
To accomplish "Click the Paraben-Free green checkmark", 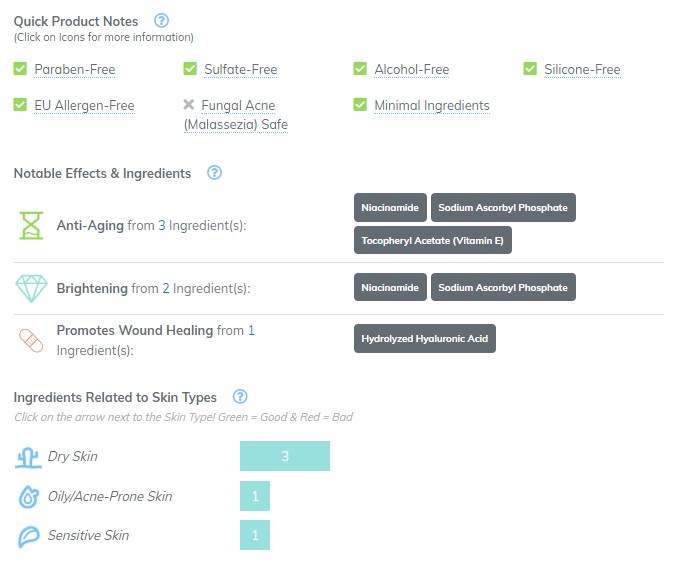I will pyautogui.click(x=20, y=68).
